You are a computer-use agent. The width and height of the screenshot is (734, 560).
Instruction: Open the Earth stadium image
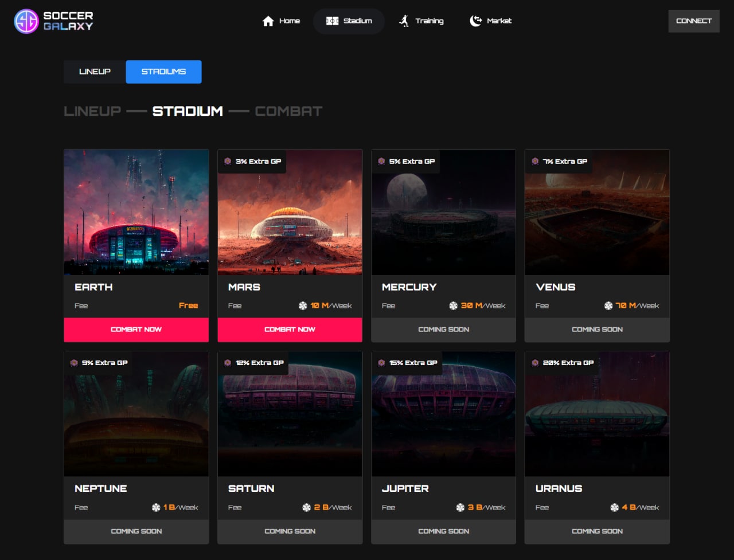(136, 212)
